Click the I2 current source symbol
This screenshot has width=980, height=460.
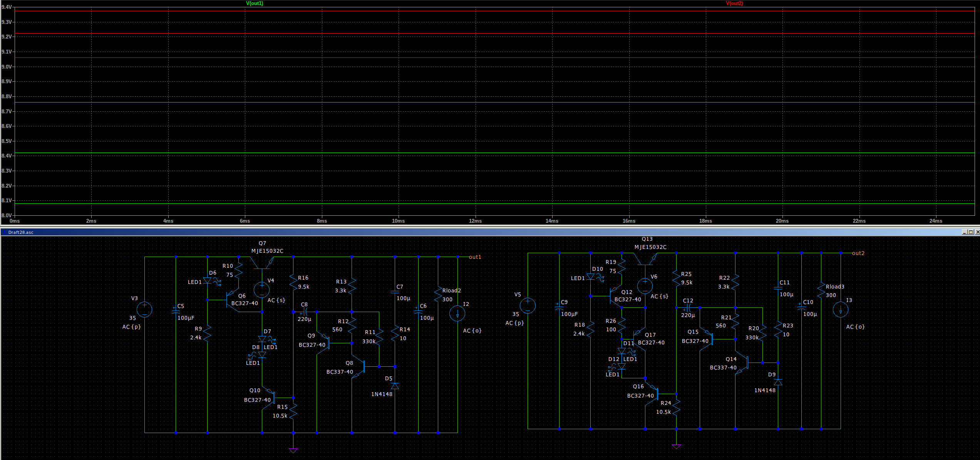457,313
